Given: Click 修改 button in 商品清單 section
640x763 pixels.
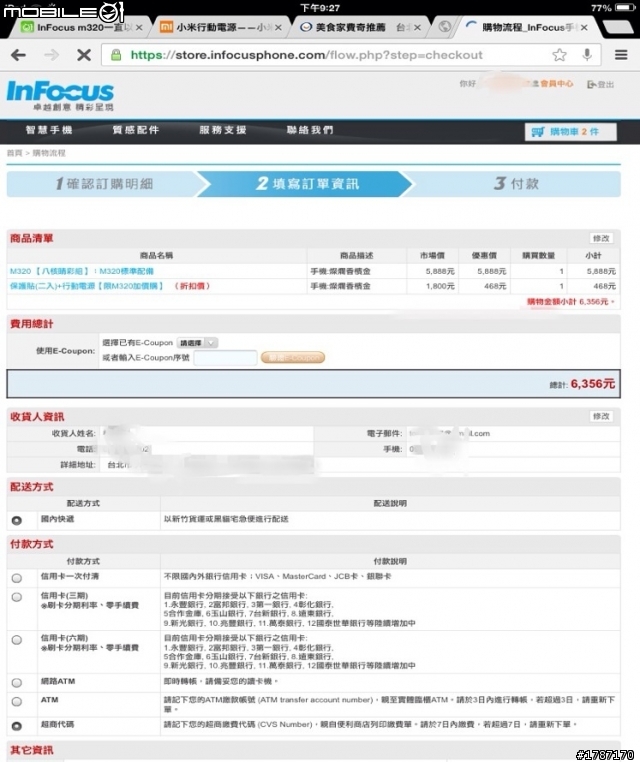Looking at the screenshot, I should coord(601,238).
